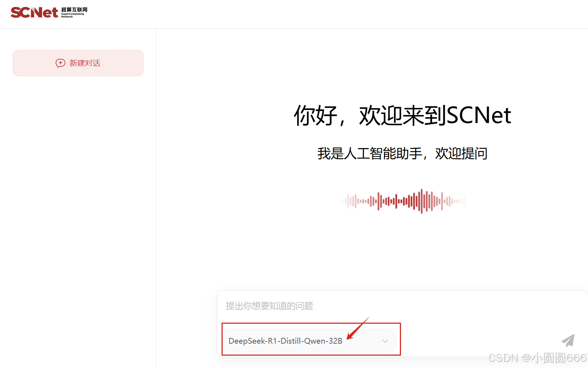588x368 pixels.
Task: Start a new conversation with 新建对话 button
Action: [x=78, y=63]
